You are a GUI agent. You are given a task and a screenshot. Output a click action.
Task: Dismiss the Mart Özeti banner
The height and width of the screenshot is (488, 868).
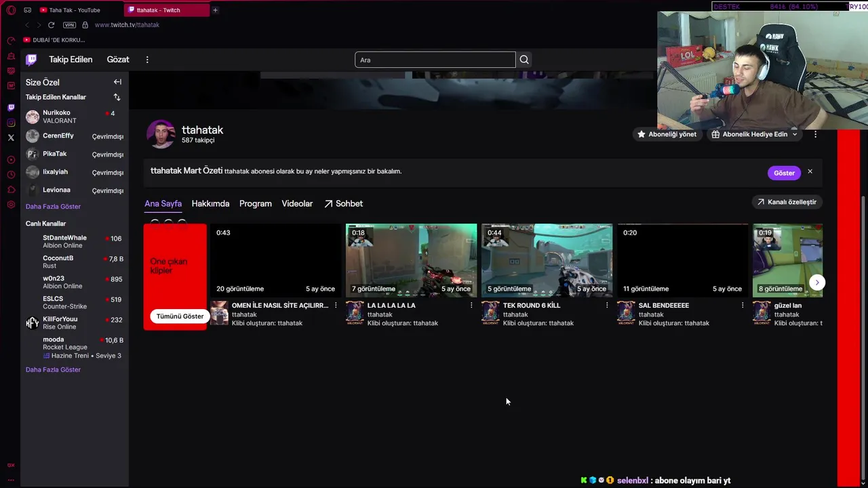(810, 171)
